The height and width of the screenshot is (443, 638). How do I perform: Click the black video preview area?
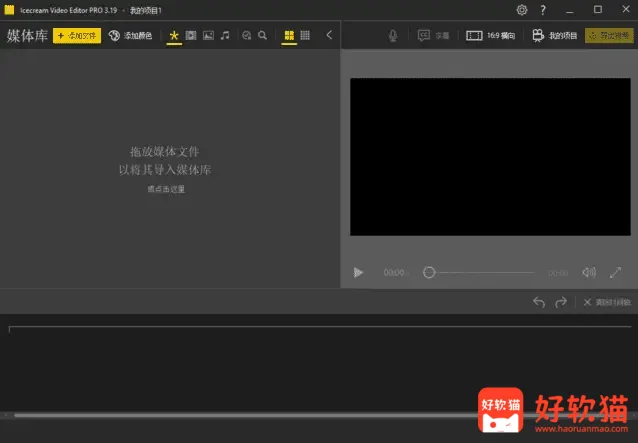tap(490, 157)
